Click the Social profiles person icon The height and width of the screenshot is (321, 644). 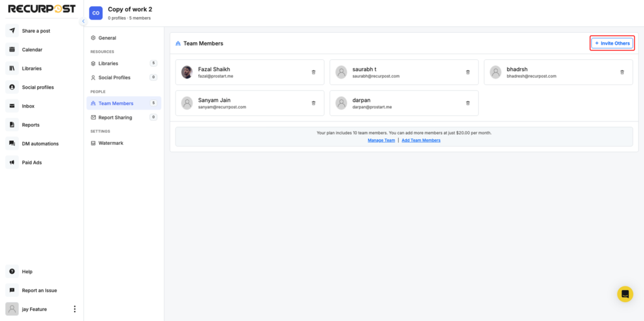point(12,87)
